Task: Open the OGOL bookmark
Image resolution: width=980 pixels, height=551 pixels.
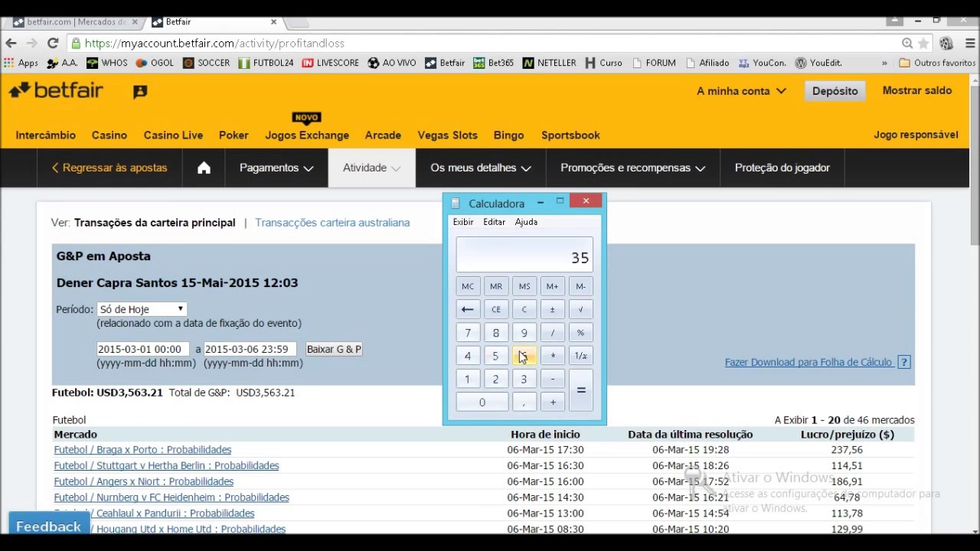Action: tap(155, 63)
